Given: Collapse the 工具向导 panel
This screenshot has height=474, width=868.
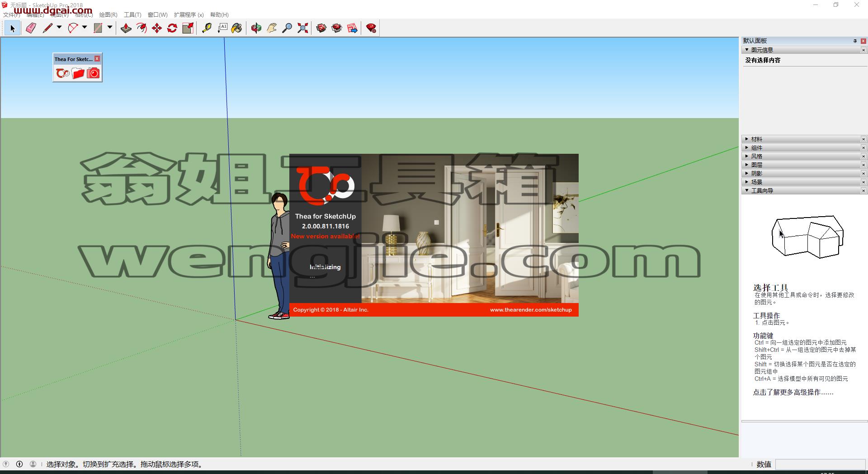Looking at the screenshot, I should tap(747, 190).
